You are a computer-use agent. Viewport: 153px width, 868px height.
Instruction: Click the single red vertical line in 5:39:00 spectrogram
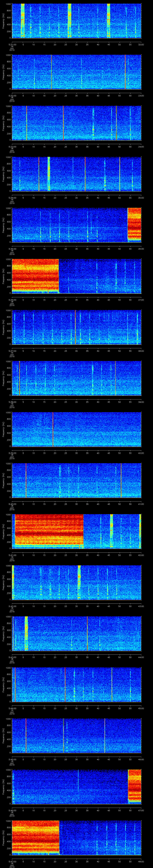click(53, 429)
